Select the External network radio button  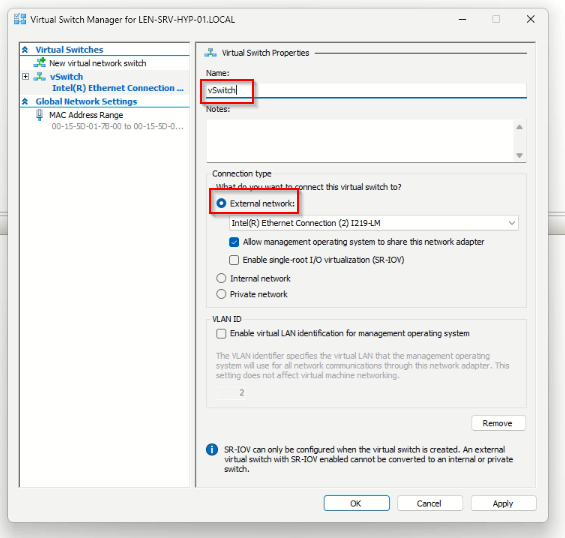[x=221, y=204]
